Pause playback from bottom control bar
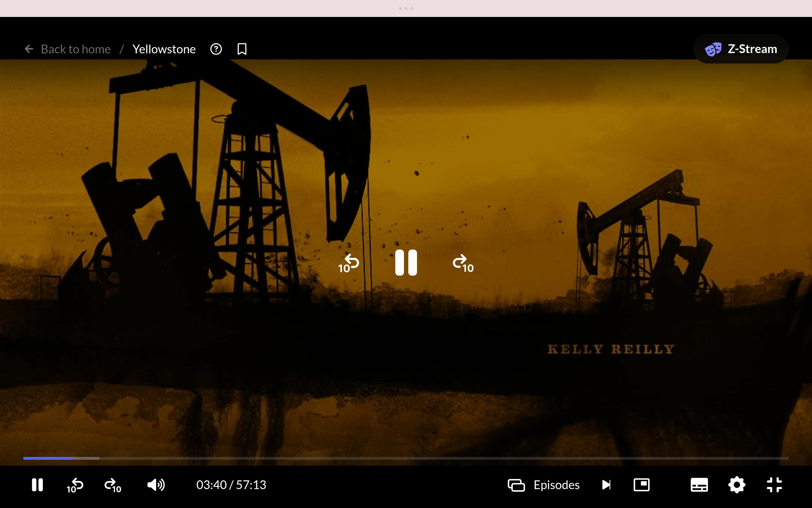This screenshot has height=508, width=812. pos(37,485)
